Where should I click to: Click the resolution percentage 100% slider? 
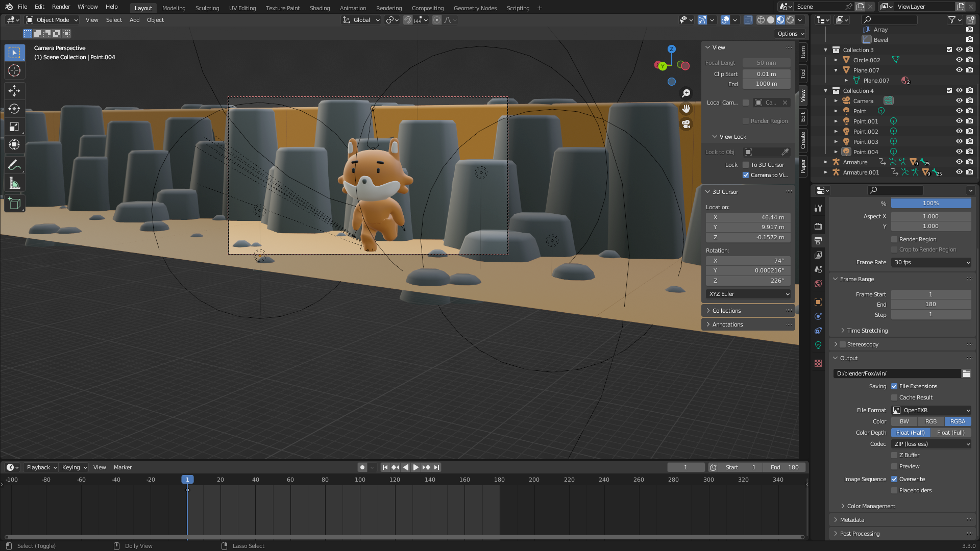click(x=931, y=203)
